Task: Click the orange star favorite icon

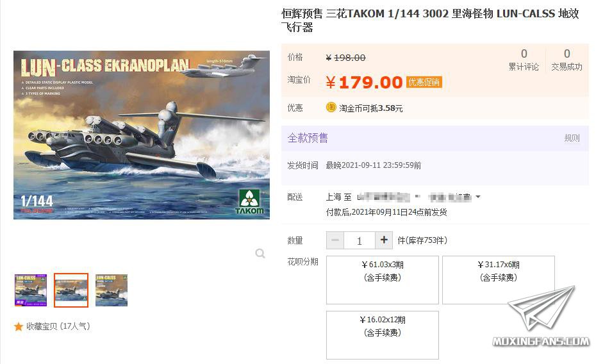Action: pos(18,326)
